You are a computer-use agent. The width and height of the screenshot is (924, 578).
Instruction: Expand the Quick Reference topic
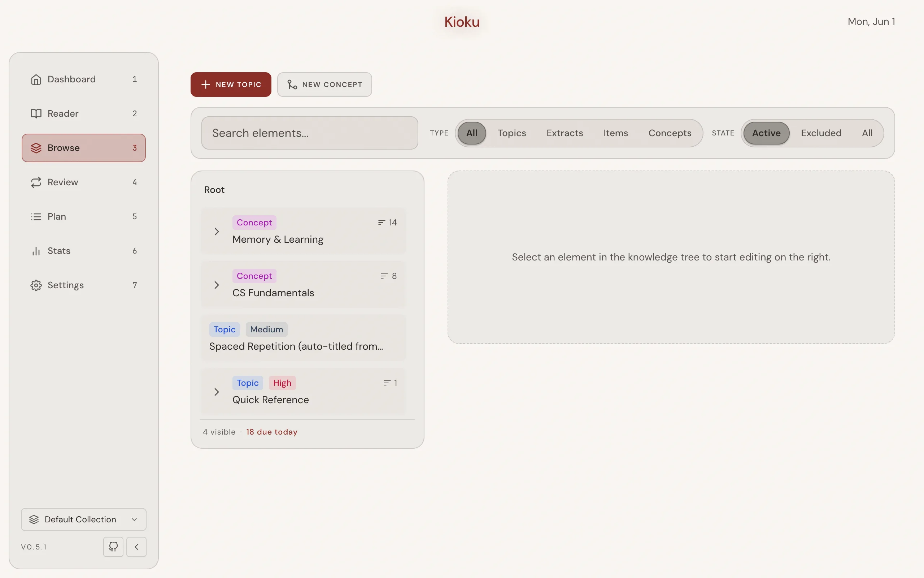coord(217,392)
